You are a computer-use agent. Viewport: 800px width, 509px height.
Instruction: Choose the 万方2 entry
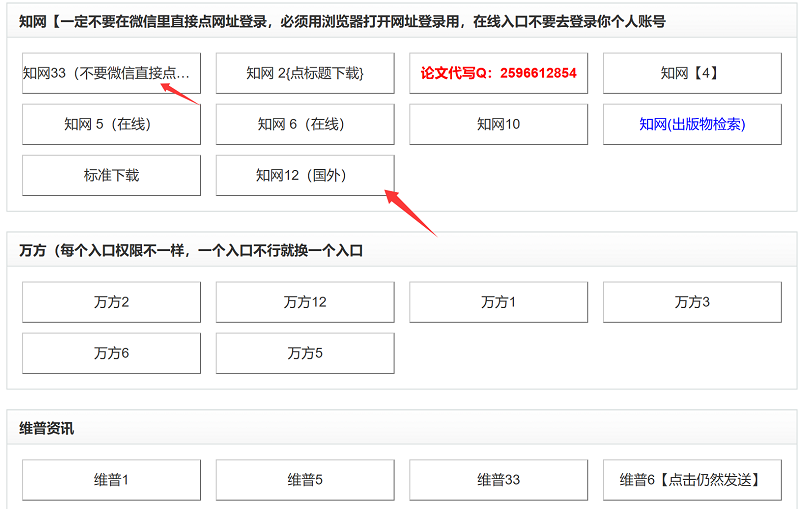[111, 302]
